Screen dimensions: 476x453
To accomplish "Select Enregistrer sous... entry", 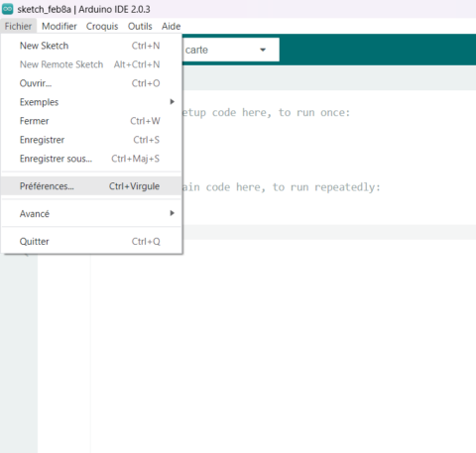I will point(91,159).
